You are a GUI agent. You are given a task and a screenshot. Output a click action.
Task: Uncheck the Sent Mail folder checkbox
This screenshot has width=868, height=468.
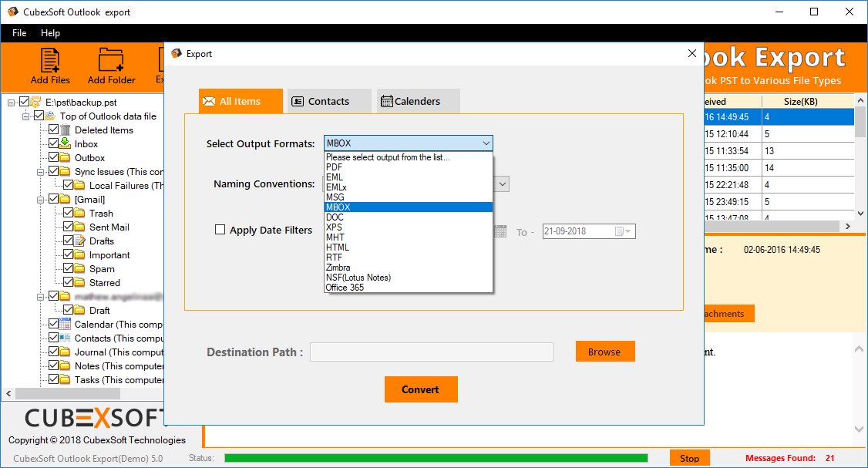pyautogui.click(x=68, y=227)
